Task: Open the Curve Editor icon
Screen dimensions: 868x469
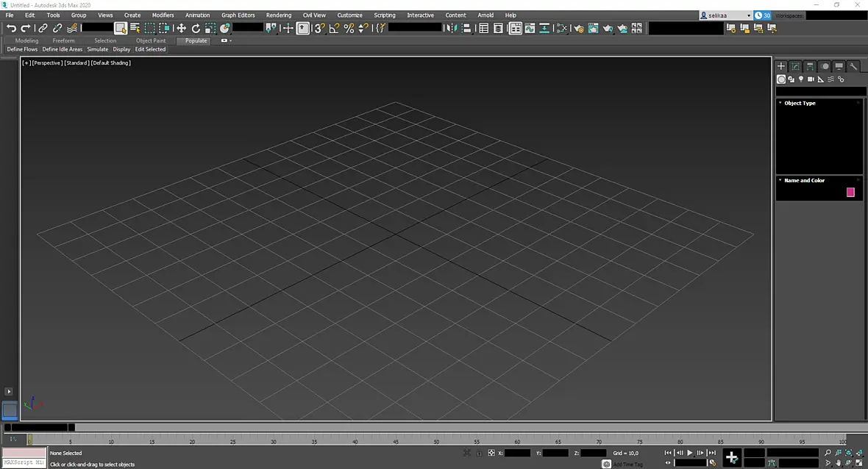Action: pyautogui.click(x=530, y=28)
